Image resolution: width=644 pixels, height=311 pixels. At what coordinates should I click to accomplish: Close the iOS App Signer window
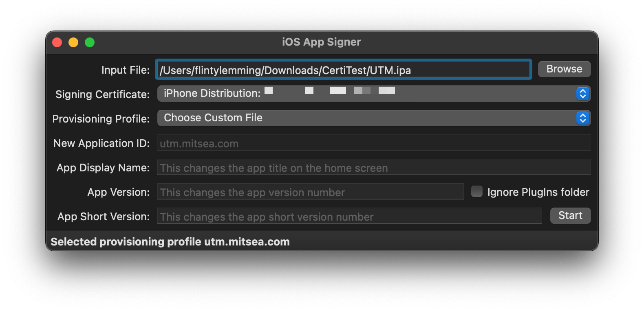pyautogui.click(x=57, y=42)
